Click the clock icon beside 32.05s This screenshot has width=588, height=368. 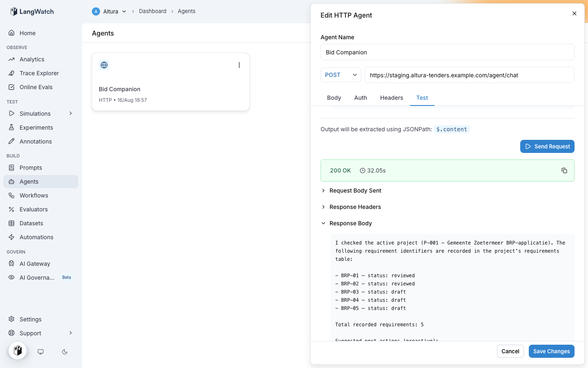[362, 171]
